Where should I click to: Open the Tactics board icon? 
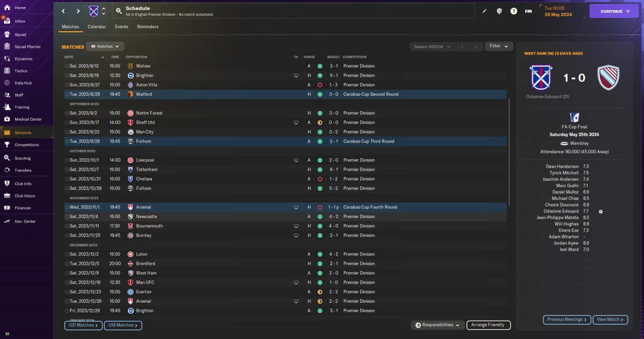[7, 71]
